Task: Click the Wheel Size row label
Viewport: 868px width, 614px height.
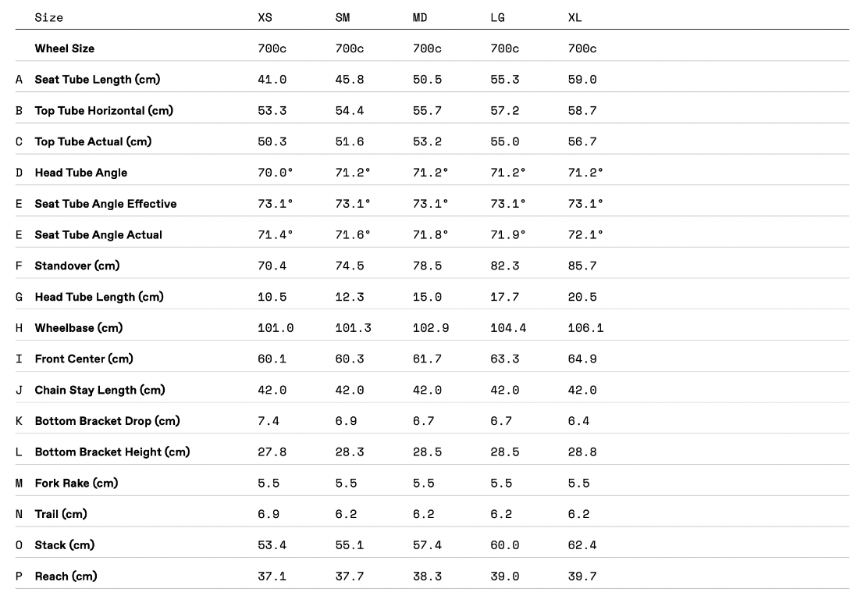Action: tap(64, 48)
